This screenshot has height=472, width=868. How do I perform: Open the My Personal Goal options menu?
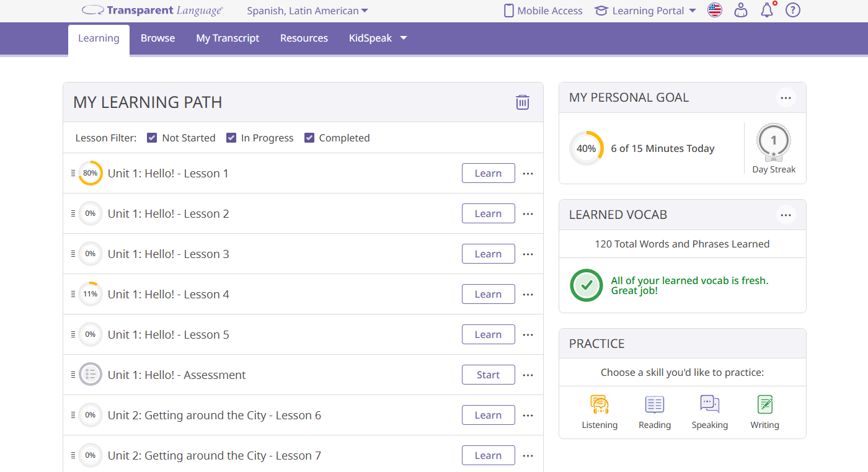786,97
